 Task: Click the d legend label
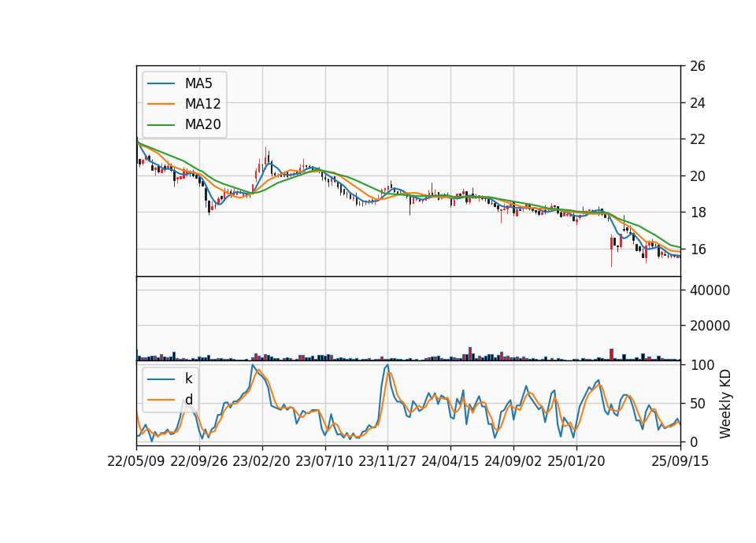(x=189, y=400)
